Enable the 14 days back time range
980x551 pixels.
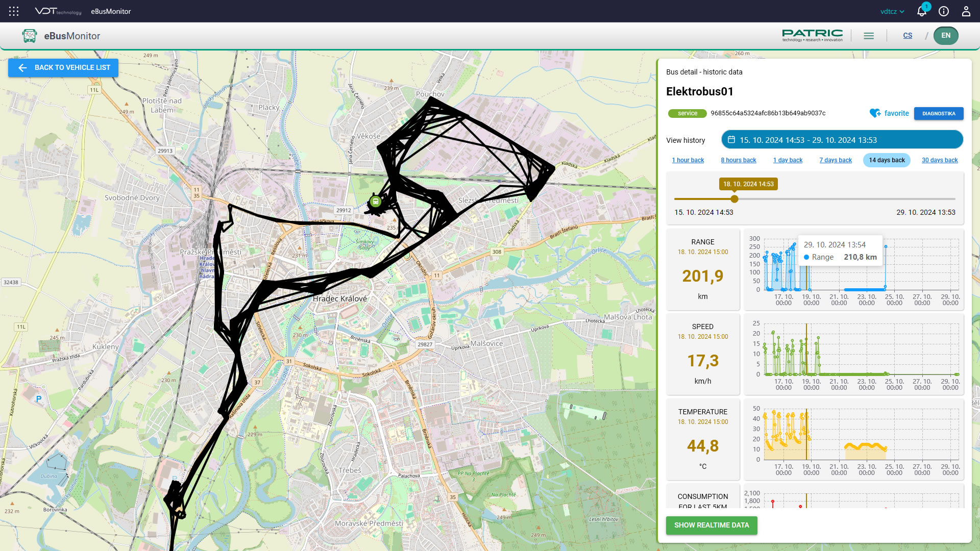pyautogui.click(x=887, y=160)
